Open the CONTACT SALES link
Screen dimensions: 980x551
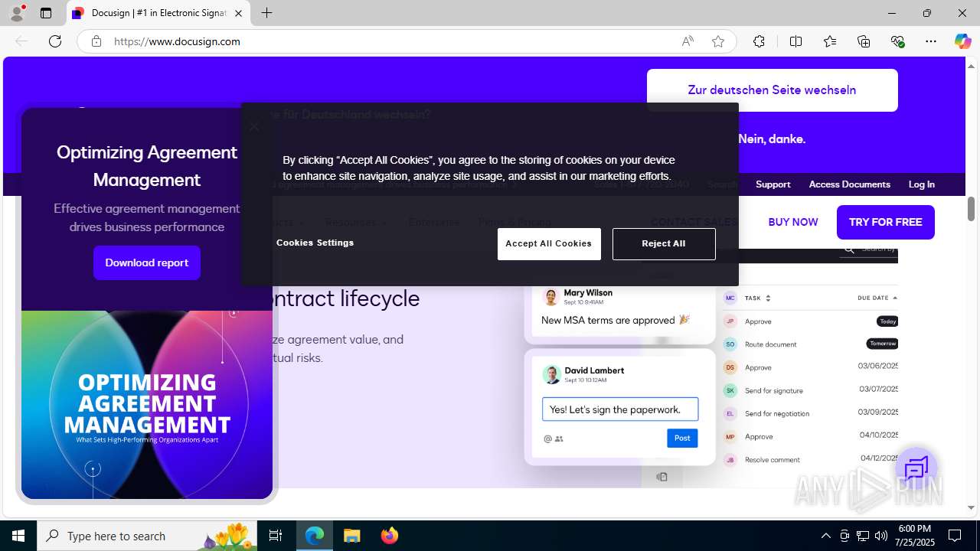coord(694,222)
